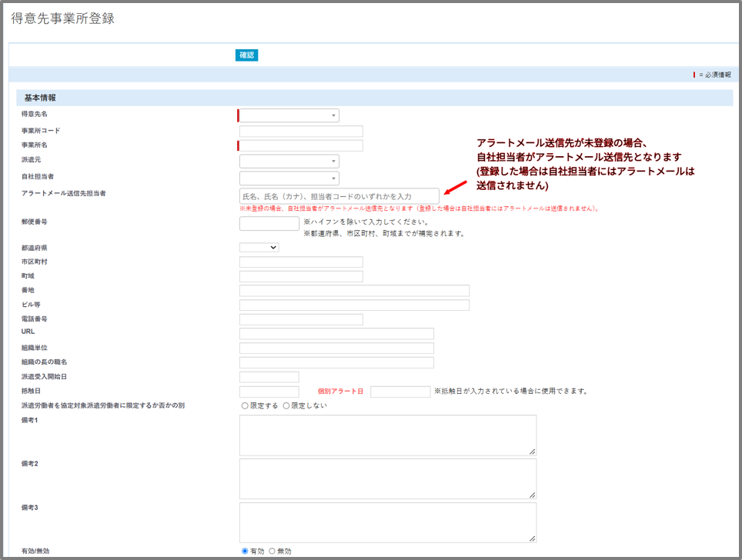Viewport: 742px width, 560px height.
Task: Select the 有効 radio button
Action: click(x=245, y=551)
